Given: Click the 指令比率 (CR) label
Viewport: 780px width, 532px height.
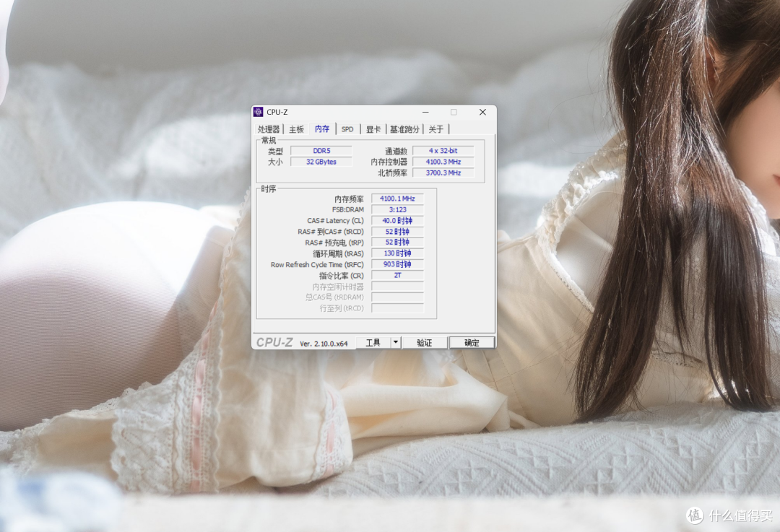Looking at the screenshot, I should tap(341, 276).
